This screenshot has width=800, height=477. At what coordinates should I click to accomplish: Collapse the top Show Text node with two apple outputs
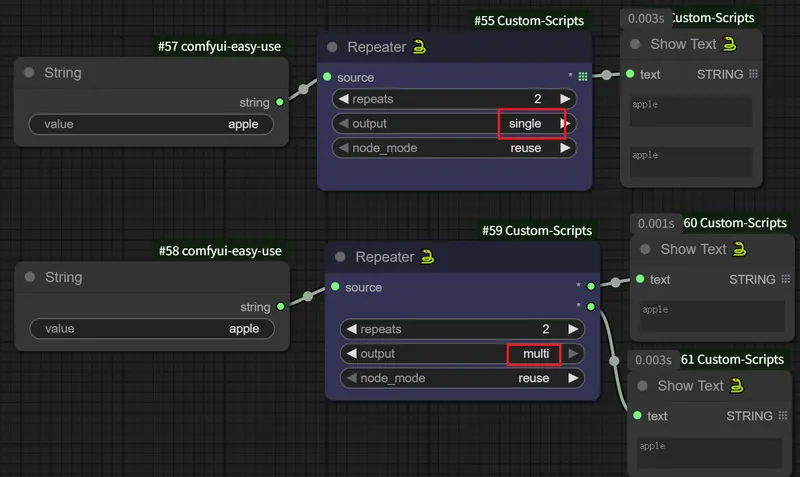pos(635,44)
